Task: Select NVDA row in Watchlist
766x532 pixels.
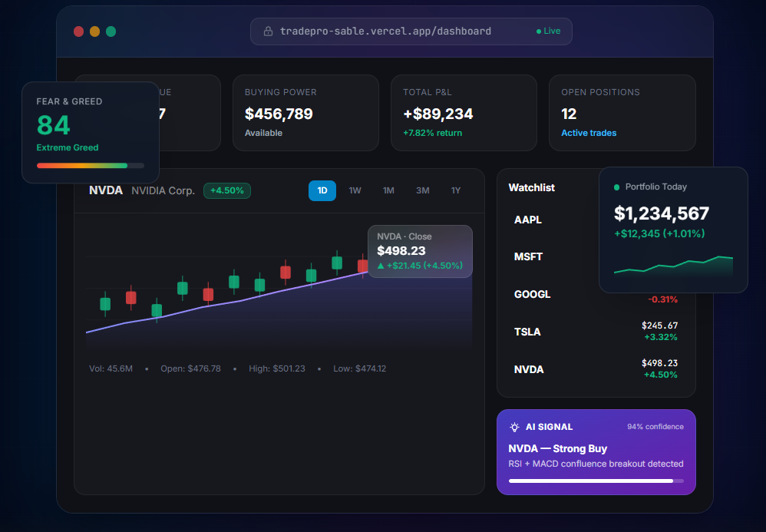Action: tap(596, 369)
